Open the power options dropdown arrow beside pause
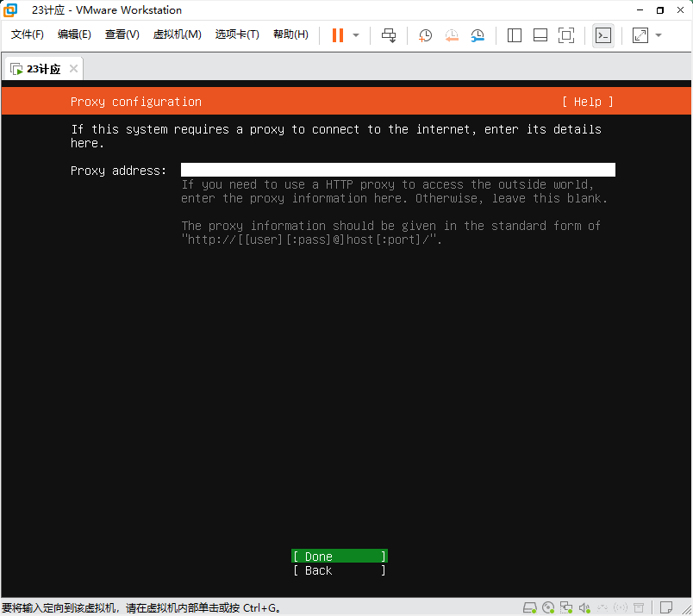This screenshot has height=616, width=693. [356, 35]
